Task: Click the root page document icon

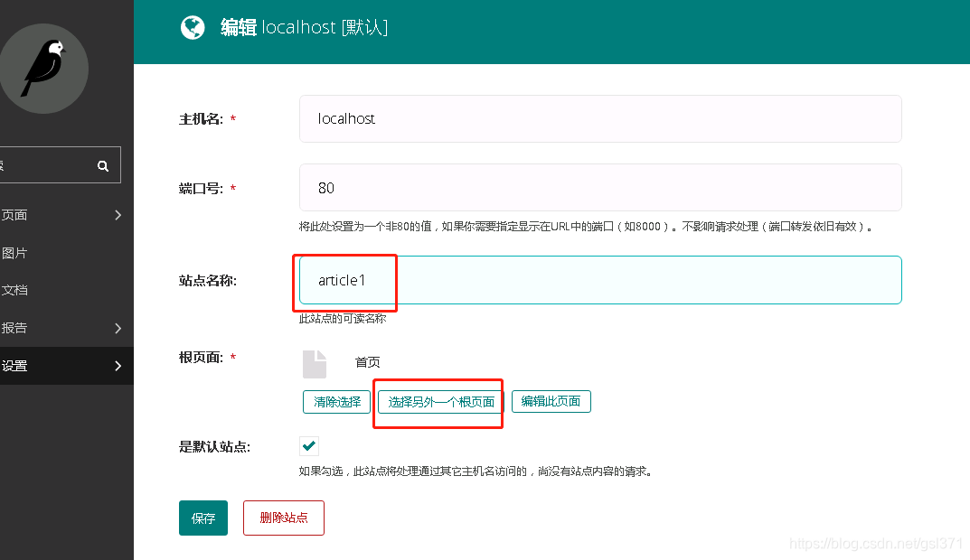Action: click(315, 364)
